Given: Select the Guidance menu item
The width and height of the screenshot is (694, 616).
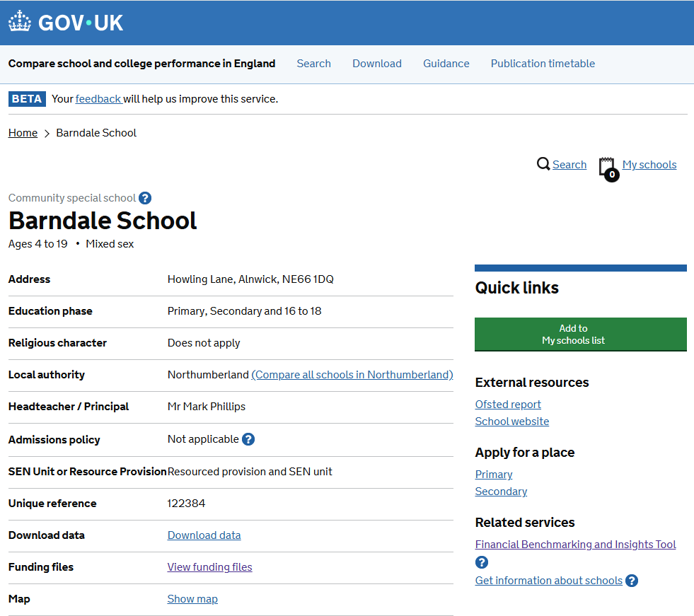Looking at the screenshot, I should pos(446,63).
